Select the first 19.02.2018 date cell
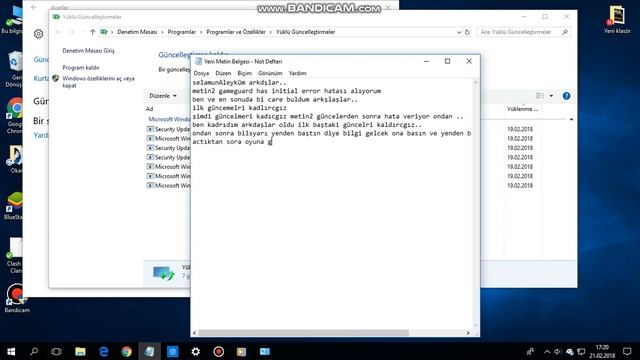 [x=520, y=129]
